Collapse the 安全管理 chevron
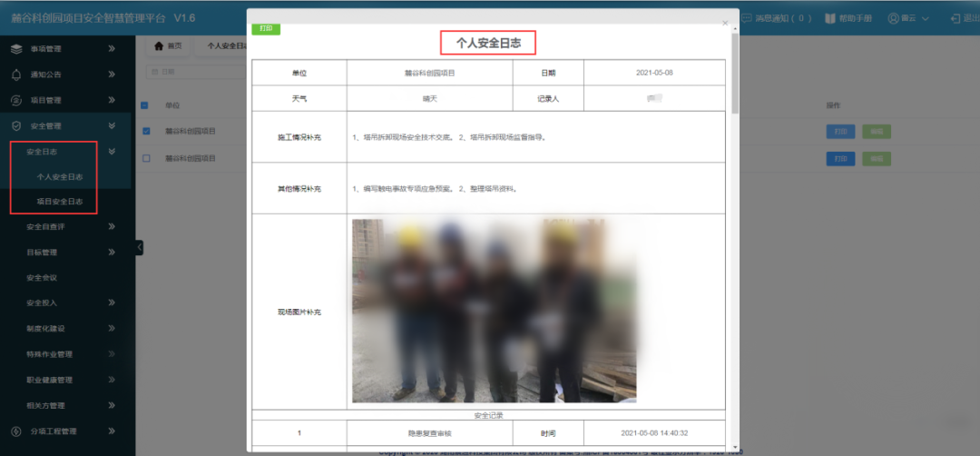Image resolution: width=980 pixels, height=456 pixels. coord(112,125)
